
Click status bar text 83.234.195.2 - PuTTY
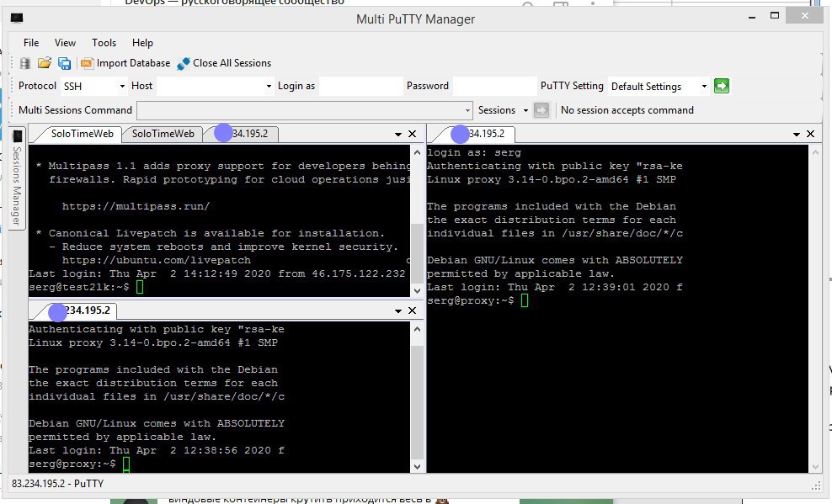click(x=58, y=484)
